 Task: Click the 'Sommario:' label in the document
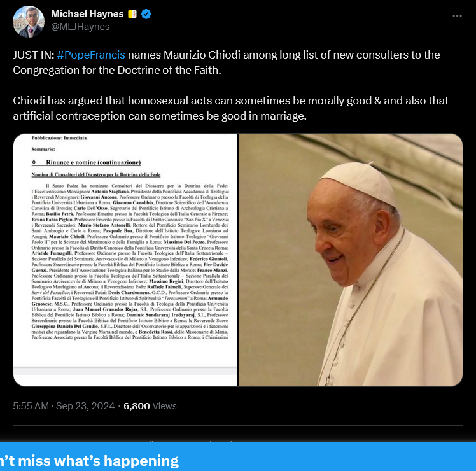pyautogui.click(x=43, y=149)
